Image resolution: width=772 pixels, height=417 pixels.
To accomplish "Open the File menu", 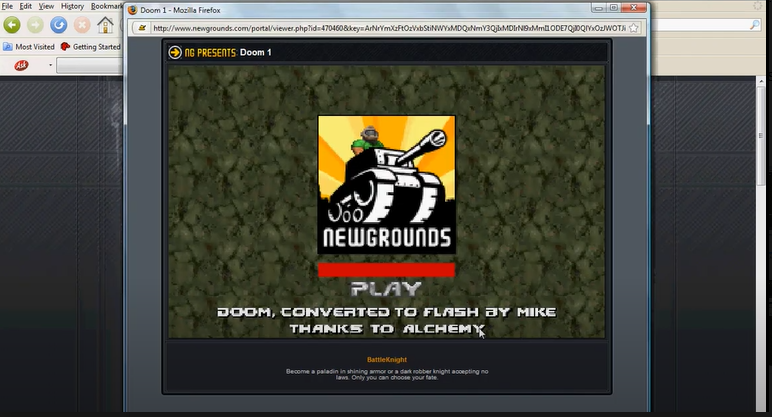I will [x=7, y=6].
